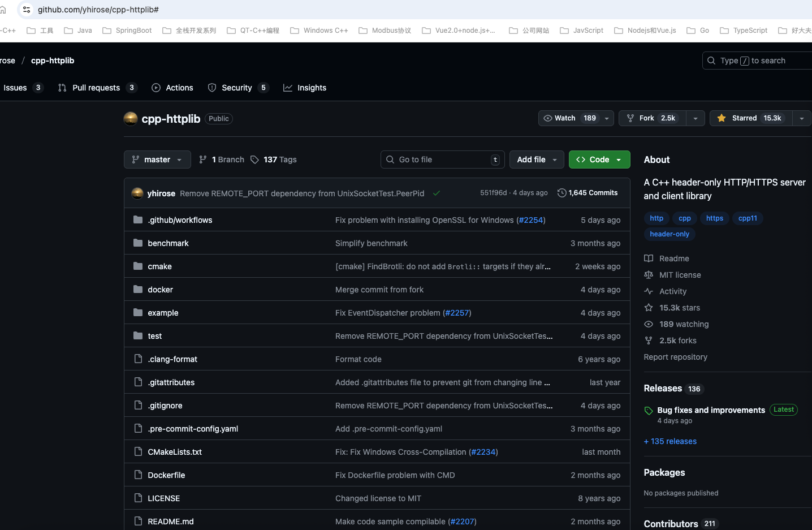Open the Windows C++ bookmarks folder

(319, 31)
